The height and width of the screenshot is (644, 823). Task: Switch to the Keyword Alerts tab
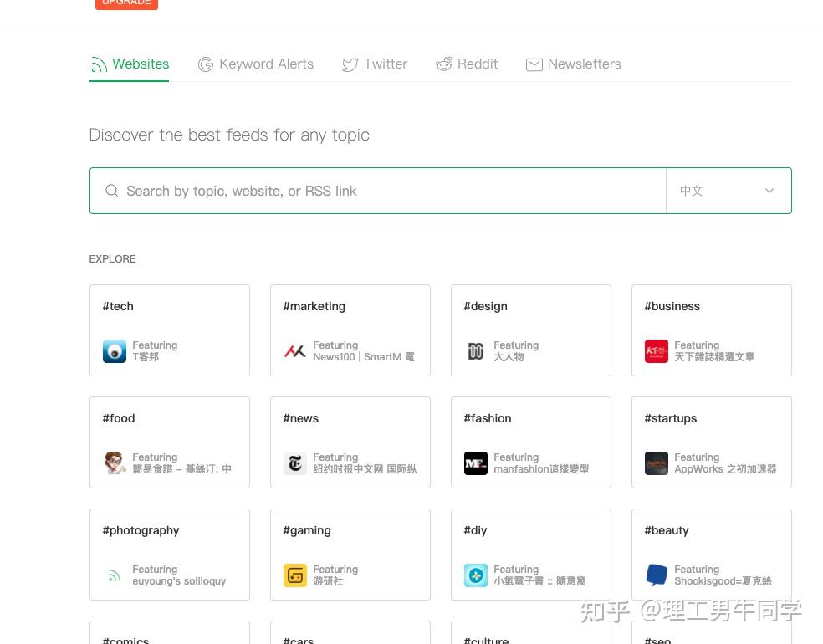click(256, 64)
